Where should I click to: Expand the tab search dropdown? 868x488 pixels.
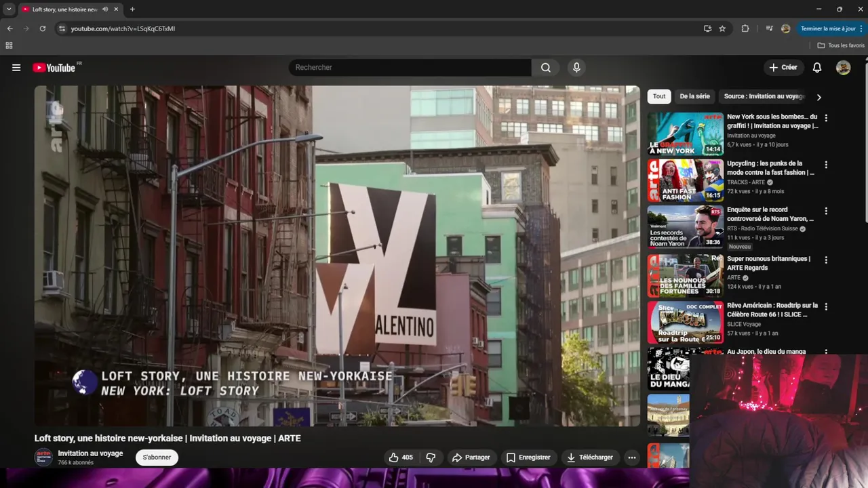click(x=9, y=9)
